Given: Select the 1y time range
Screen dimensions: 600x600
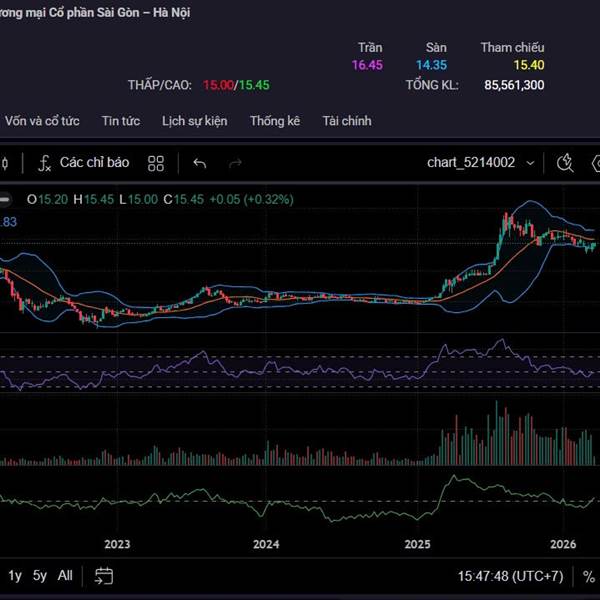Looking at the screenshot, I should point(15,576).
